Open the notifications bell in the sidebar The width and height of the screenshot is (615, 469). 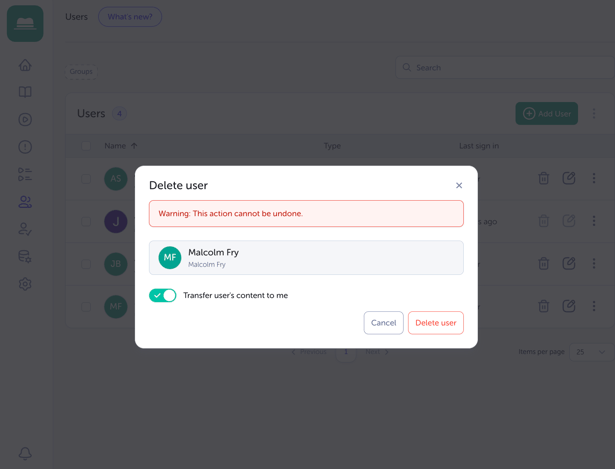pyautogui.click(x=25, y=453)
